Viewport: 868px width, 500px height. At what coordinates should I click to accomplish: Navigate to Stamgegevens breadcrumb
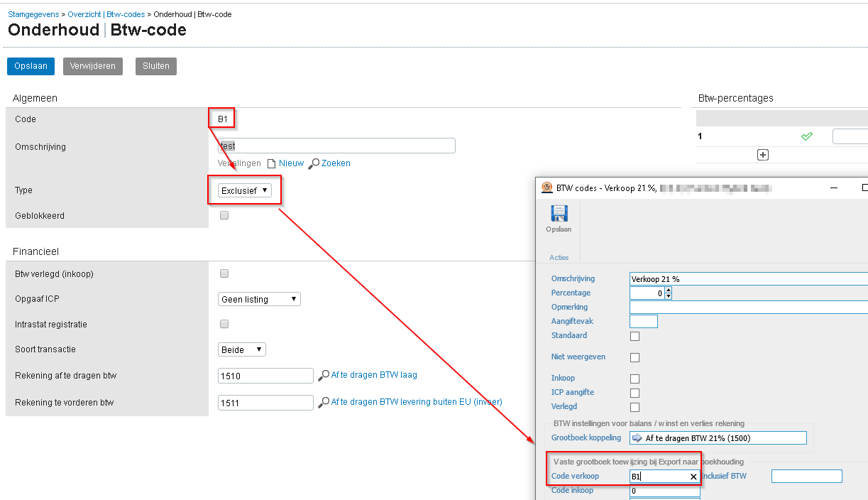coord(33,14)
